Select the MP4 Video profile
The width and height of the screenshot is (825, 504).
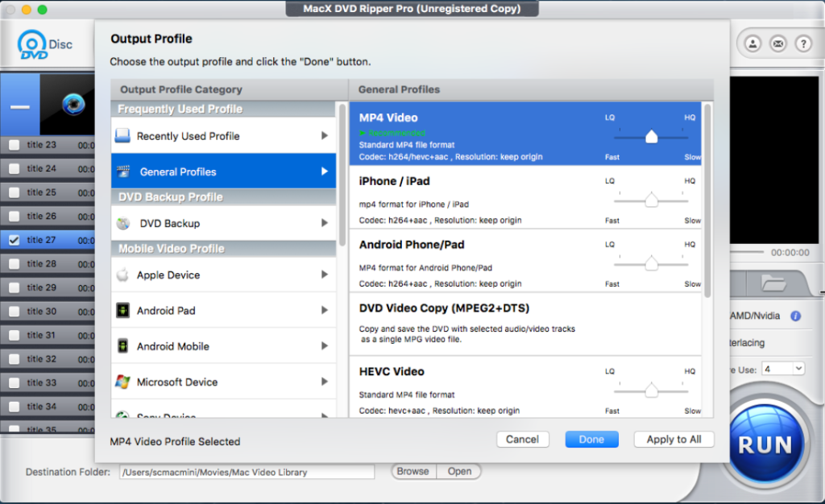pyautogui.click(x=525, y=134)
